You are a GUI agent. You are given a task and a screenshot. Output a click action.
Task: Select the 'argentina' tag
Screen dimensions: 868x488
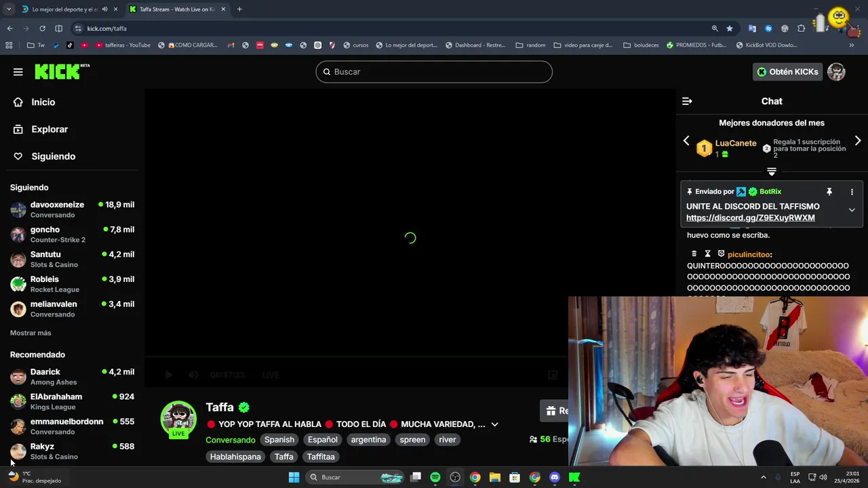tap(368, 440)
